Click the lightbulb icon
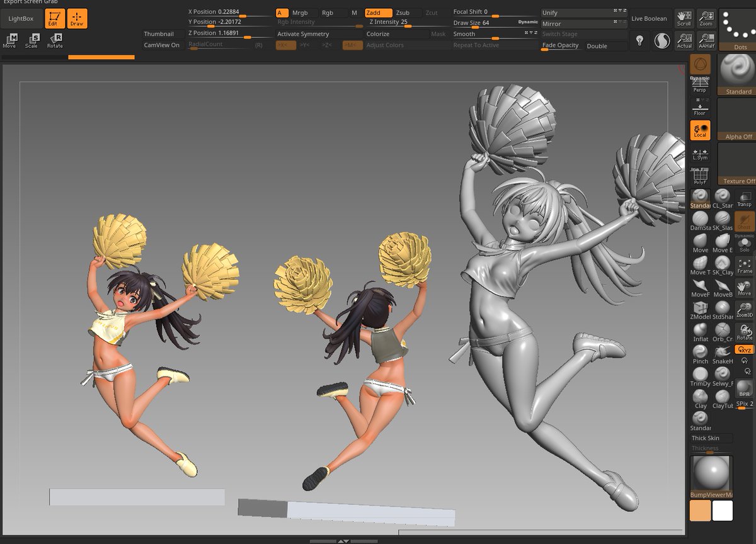756x544 pixels. click(640, 41)
